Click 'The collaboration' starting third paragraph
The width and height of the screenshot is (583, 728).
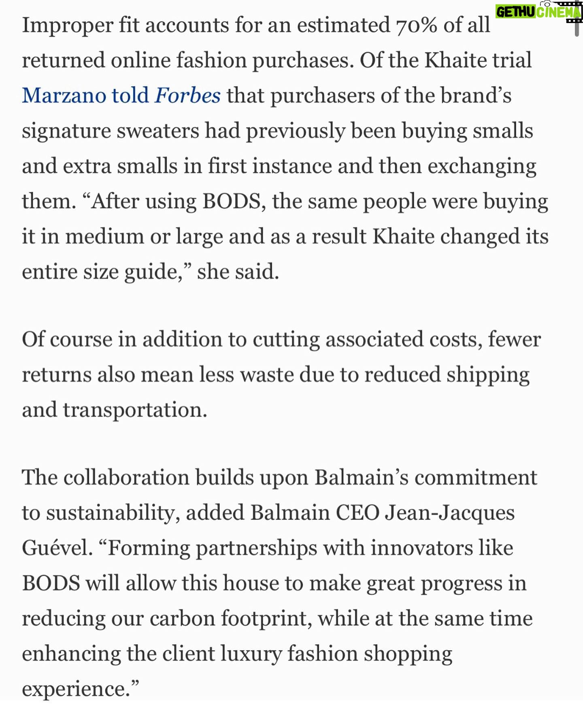106,477
